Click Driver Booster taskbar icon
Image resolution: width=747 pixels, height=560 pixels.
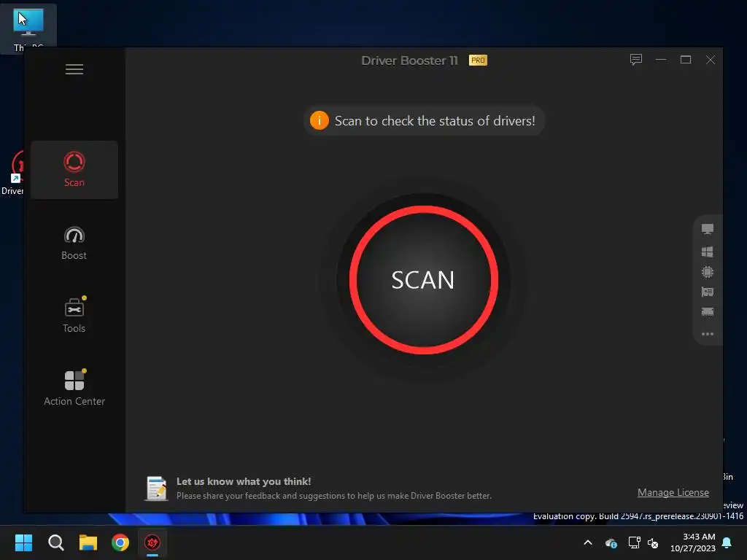point(152,542)
